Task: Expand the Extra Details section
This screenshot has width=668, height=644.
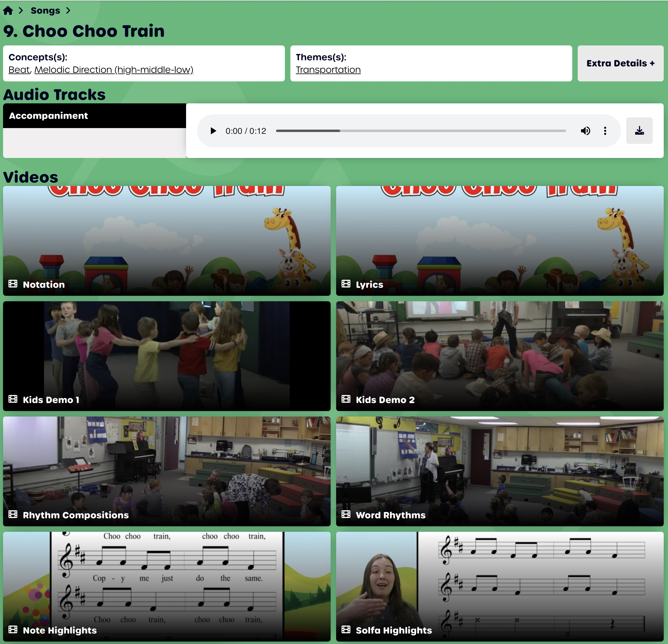Action: click(620, 63)
